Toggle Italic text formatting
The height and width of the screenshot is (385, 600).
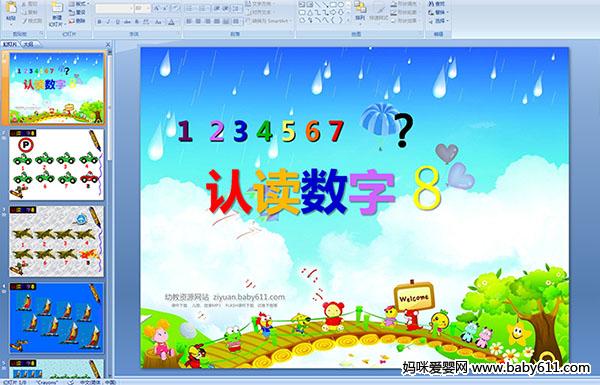point(108,22)
